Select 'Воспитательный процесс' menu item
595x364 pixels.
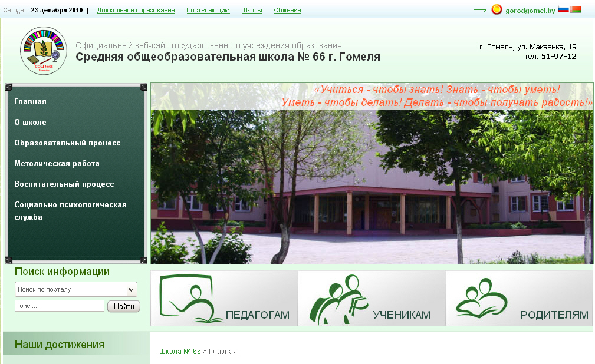pyautogui.click(x=64, y=184)
